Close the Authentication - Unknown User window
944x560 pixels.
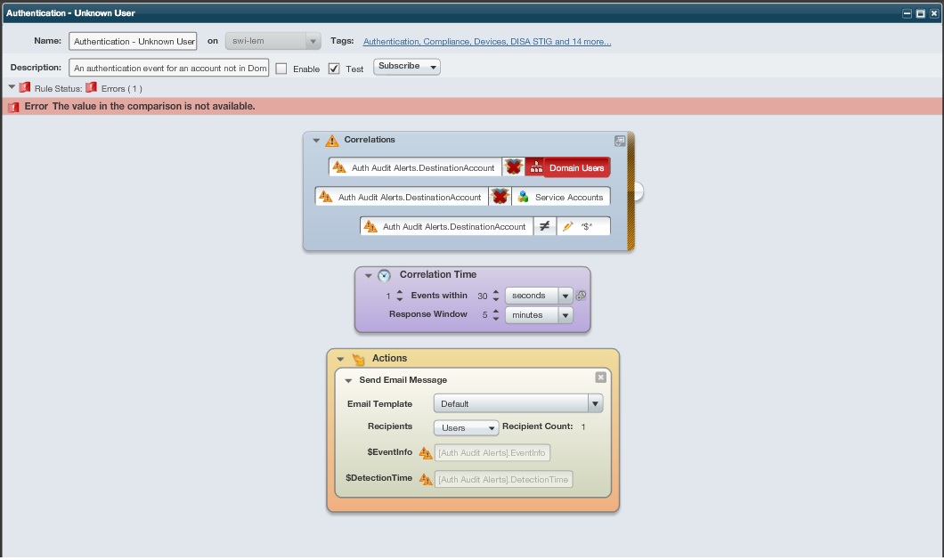[934, 13]
